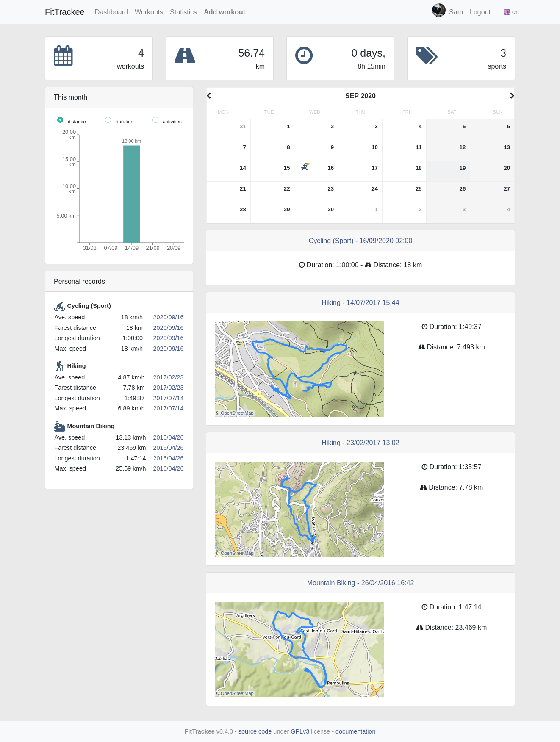Image resolution: width=560 pixels, height=742 pixels.
Task: Click SEP 2020 calendar month title
Action: click(x=360, y=96)
